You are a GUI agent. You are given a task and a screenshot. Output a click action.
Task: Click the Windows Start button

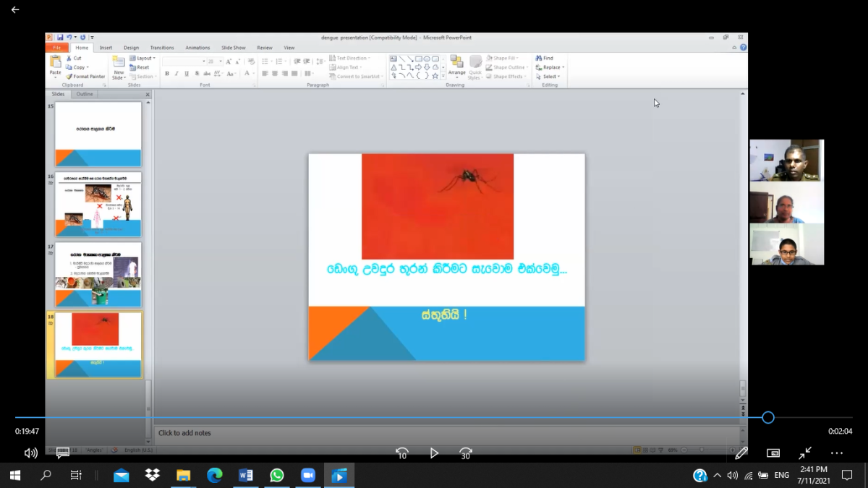click(x=14, y=475)
